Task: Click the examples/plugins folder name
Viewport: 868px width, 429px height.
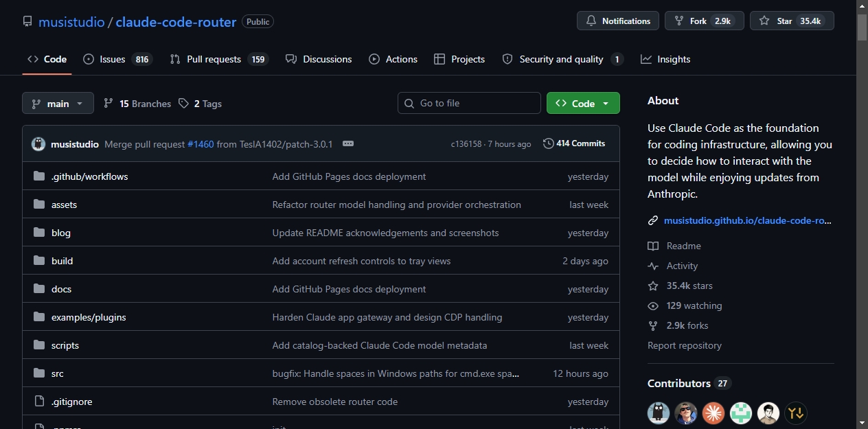Action: 89,317
